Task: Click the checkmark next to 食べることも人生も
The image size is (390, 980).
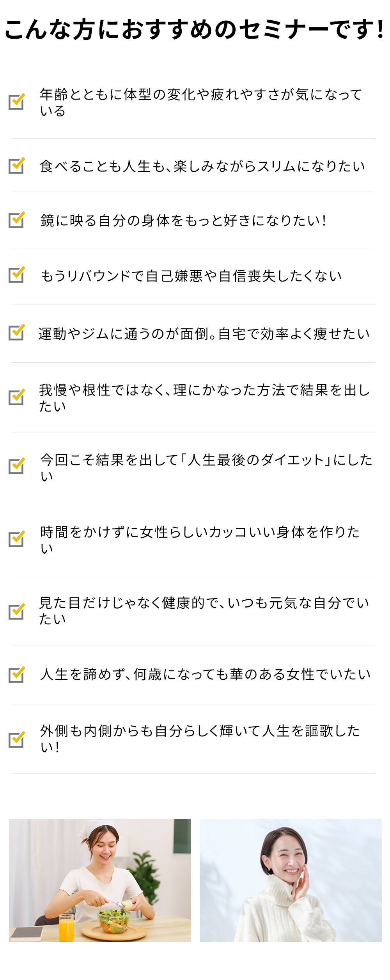Action: click(x=17, y=166)
